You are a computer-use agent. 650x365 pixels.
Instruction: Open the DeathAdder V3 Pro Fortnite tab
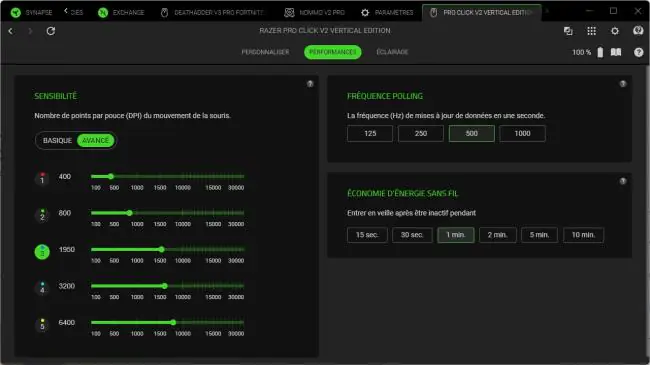(x=212, y=12)
